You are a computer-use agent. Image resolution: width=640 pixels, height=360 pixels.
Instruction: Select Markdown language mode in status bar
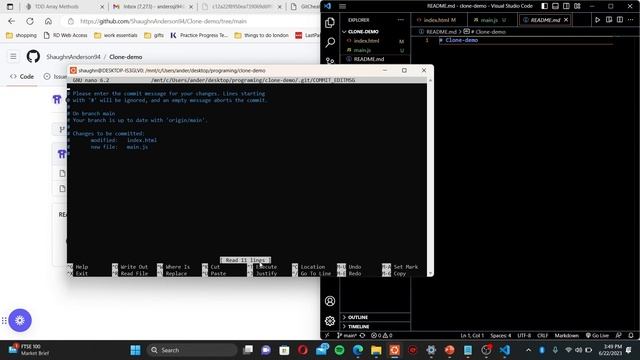pos(567,336)
